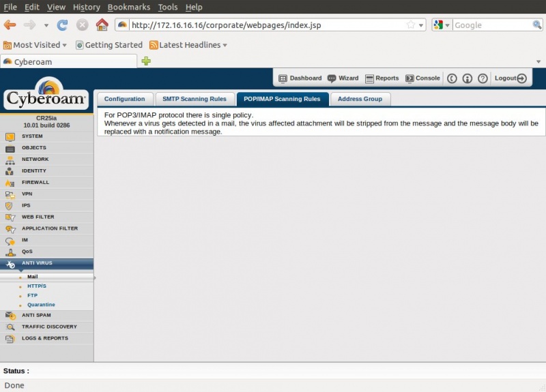This screenshot has width=546, height=392.
Task: Expand the Most Visited bookmarks dropdown
Action: [64, 45]
